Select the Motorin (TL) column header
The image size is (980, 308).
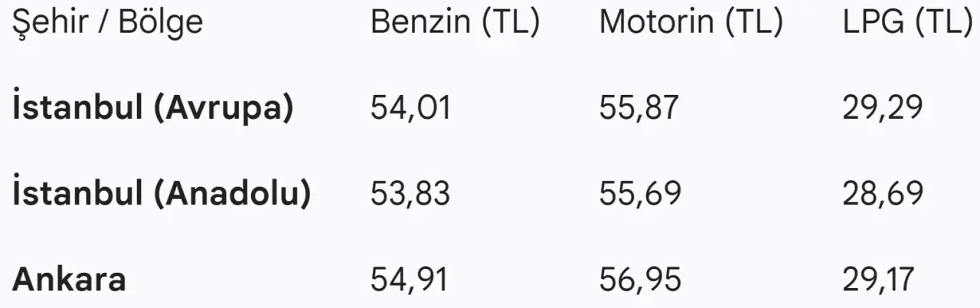(x=691, y=22)
